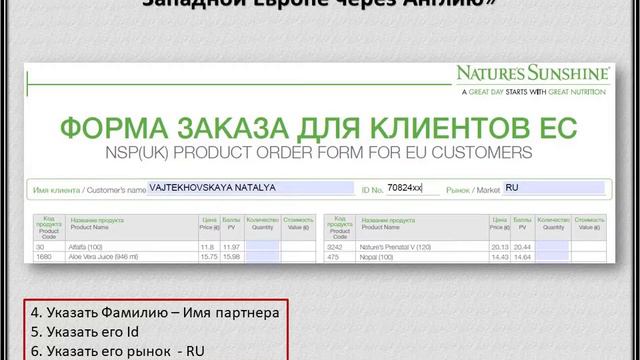Click the product name 'Aloe Vera Juice (946 ml)'
The image size is (640, 360).
click(x=103, y=257)
